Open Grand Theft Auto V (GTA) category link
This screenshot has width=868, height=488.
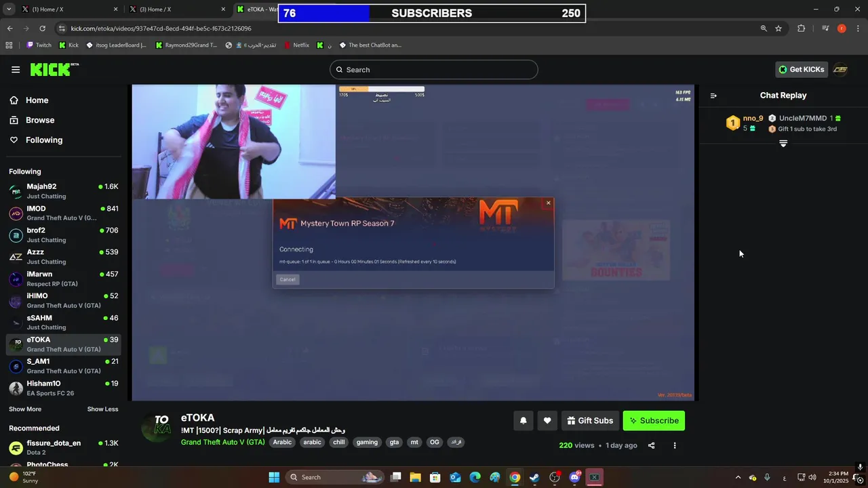point(222,442)
